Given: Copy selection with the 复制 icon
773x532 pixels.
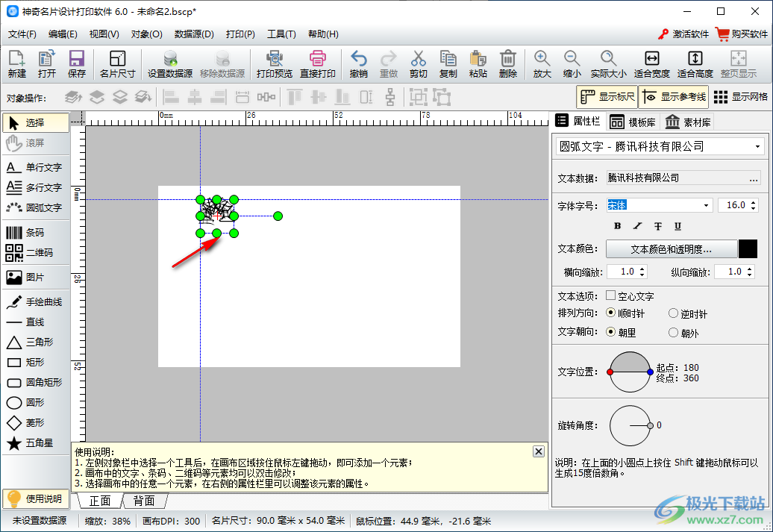Looking at the screenshot, I should (x=448, y=64).
